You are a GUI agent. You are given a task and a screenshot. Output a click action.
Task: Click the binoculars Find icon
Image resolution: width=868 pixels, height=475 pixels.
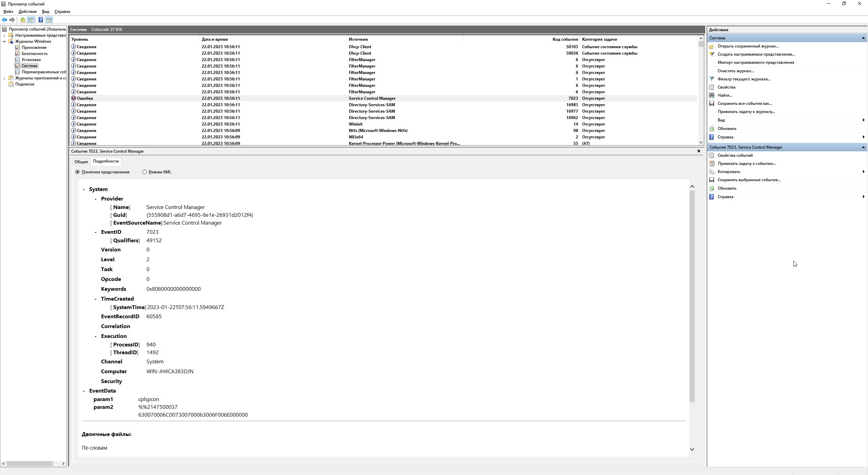[712, 95]
